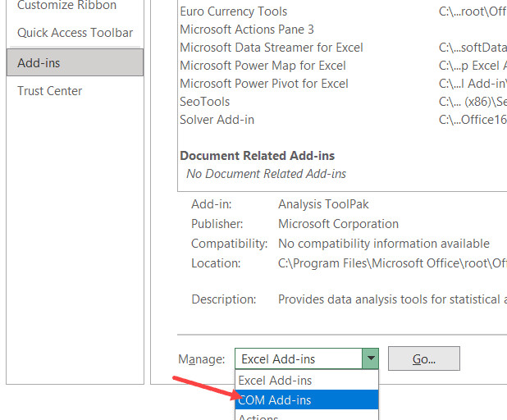This screenshot has width=507, height=420.
Task: Select Microsoft Power Pivot for Excel
Action: 263,84
